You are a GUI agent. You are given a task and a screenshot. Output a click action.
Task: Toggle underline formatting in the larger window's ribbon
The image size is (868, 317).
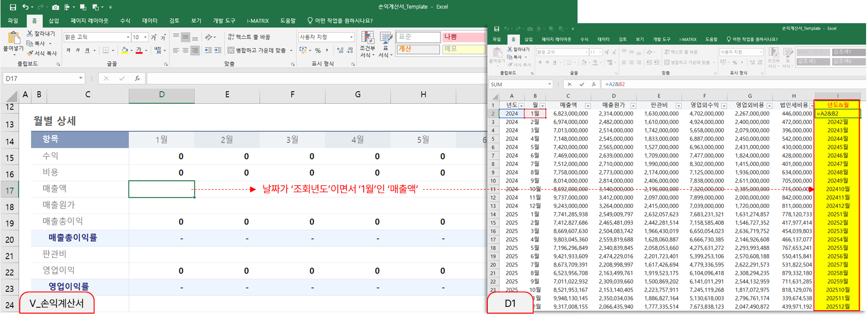click(87, 50)
